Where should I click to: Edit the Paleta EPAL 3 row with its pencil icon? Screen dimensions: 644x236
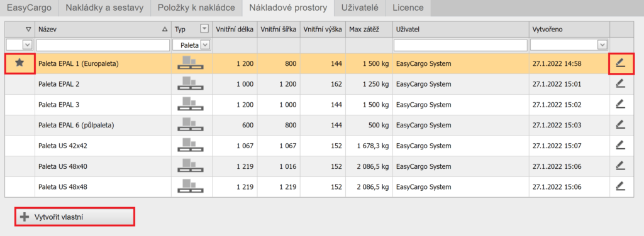coord(620,104)
